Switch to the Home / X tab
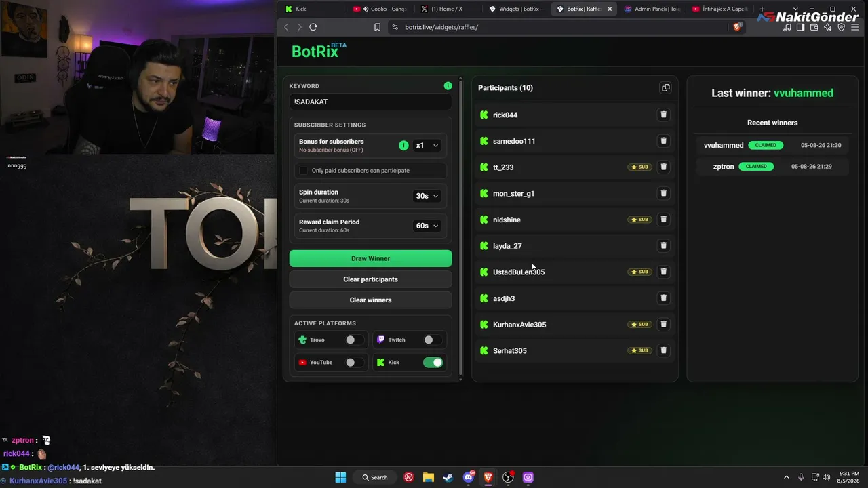This screenshot has width=868, height=488. click(x=448, y=9)
